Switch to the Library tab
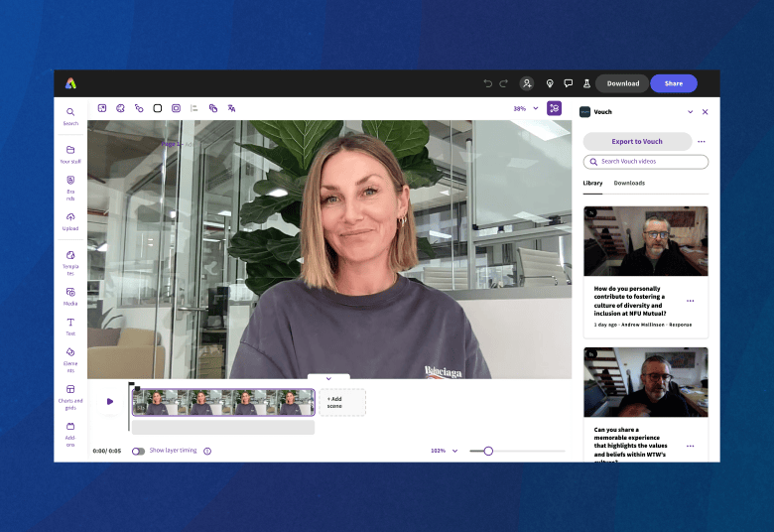The height and width of the screenshot is (532, 774). click(x=592, y=183)
